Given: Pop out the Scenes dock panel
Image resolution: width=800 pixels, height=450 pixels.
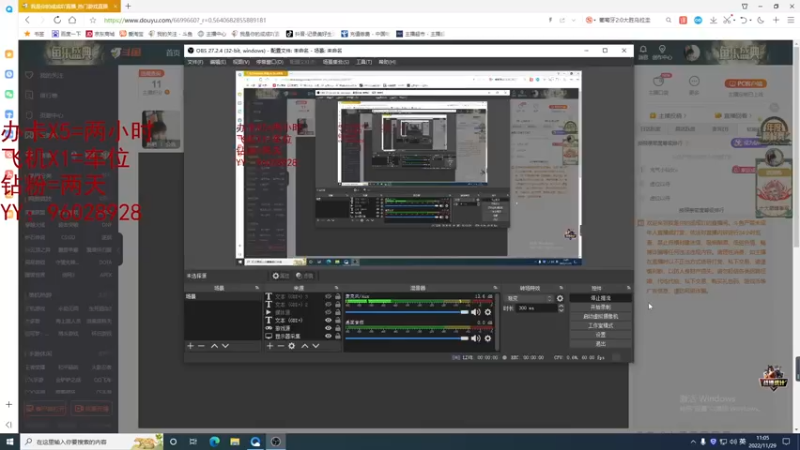Looking at the screenshot, I should coord(257,288).
